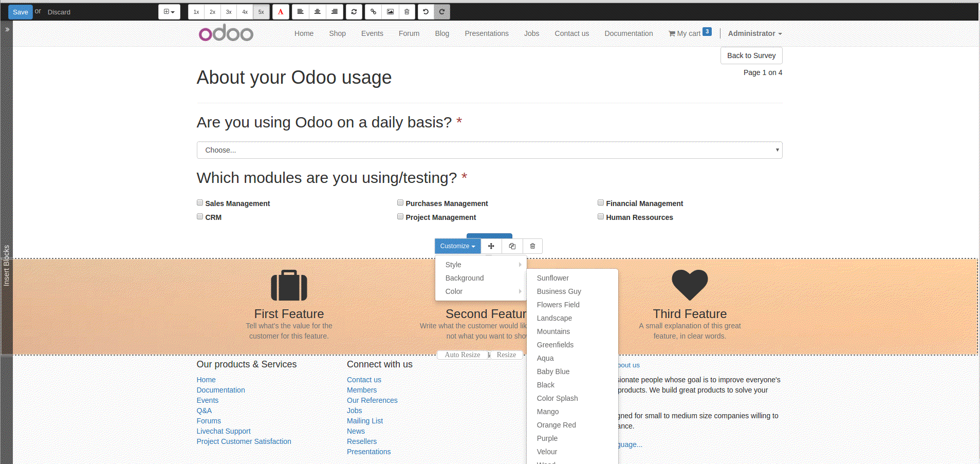Undo the last edit

[426, 12]
